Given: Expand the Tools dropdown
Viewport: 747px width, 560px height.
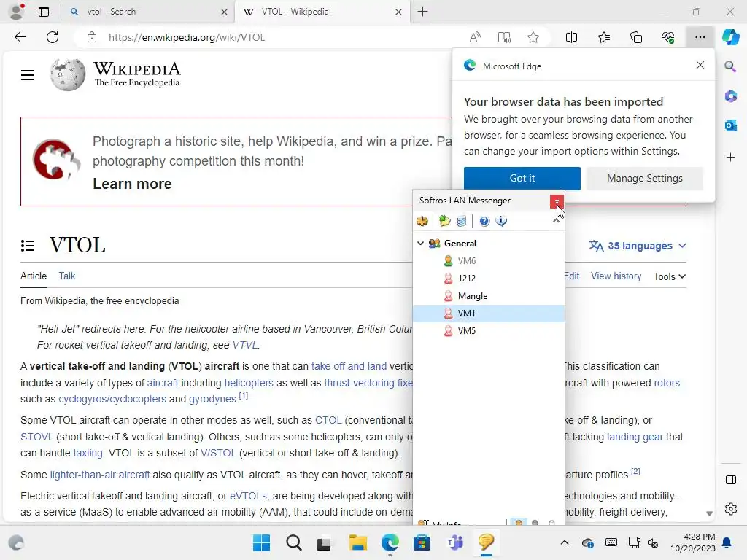Looking at the screenshot, I should 670,276.
